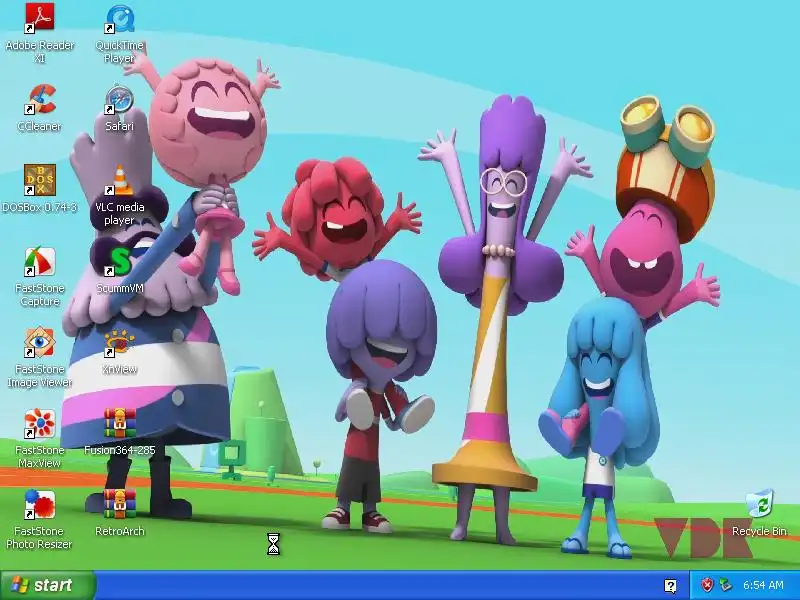The height and width of the screenshot is (600, 800).
Task: Select the Fusion364-285 archive file
Action: click(119, 423)
